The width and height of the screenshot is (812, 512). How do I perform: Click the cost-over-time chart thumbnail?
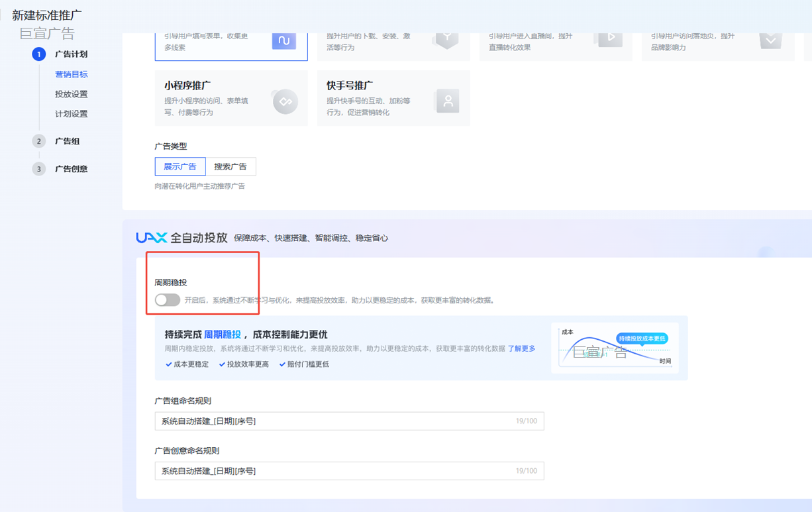[x=615, y=348]
